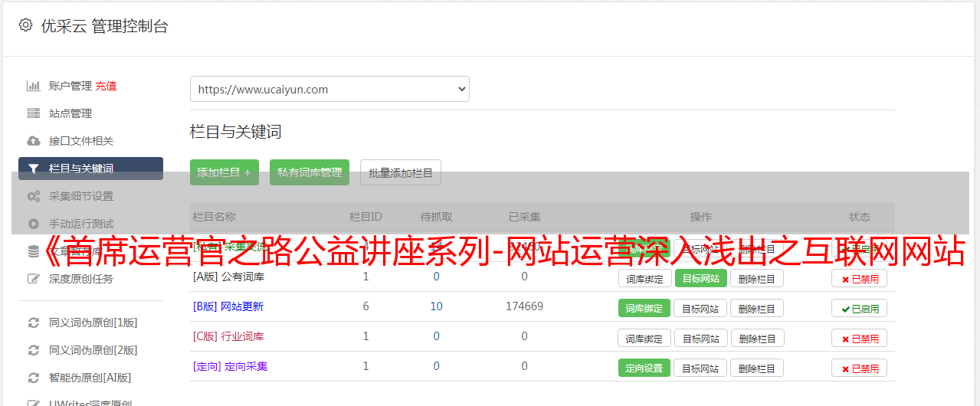
Task: Go to 智能伪原创[AI版] page
Action: (x=90, y=378)
